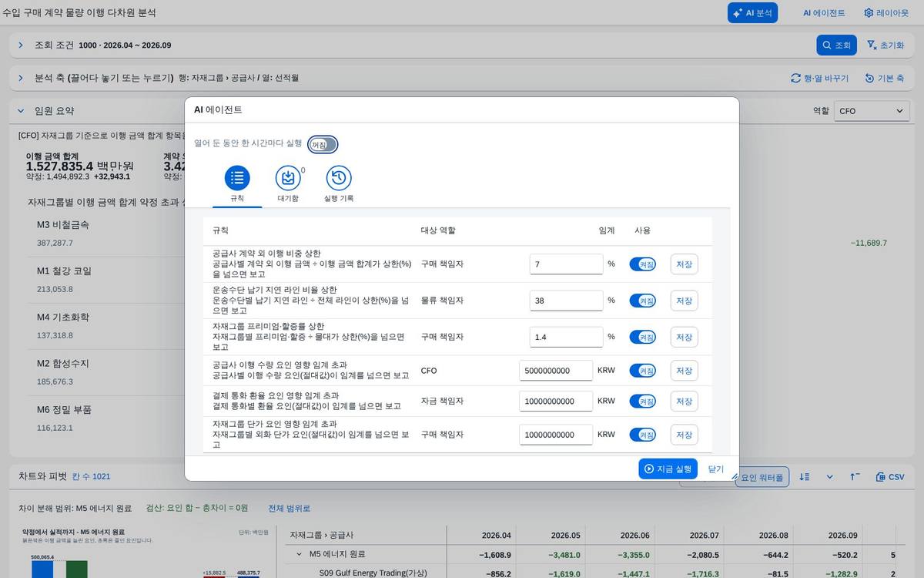924x578 pixels.
Task: Save the 공급사 이행 수량 요인 rule
Action: coord(685,371)
